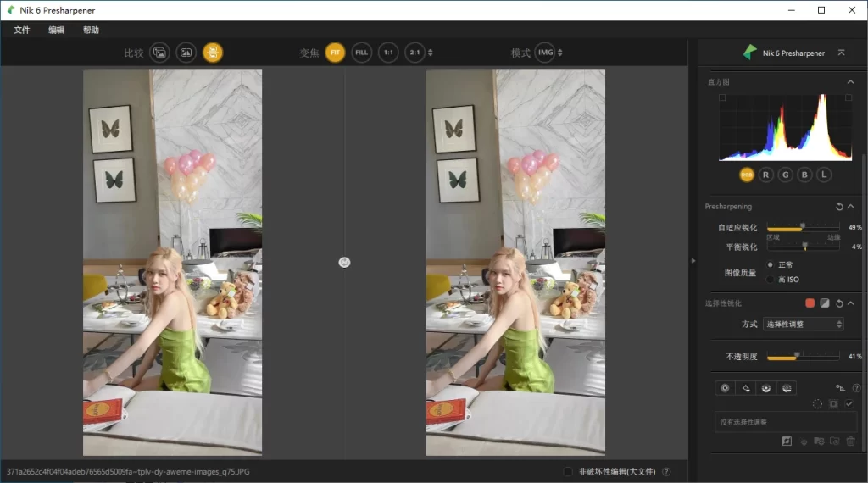The width and height of the screenshot is (868, 483).
Task: Show the red channel in histogram
Action: [766, 175]
